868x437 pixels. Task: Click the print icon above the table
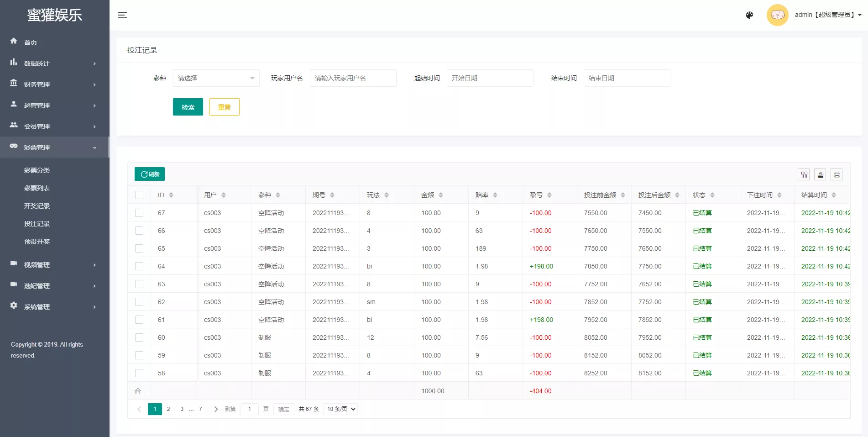pos(837,174)
